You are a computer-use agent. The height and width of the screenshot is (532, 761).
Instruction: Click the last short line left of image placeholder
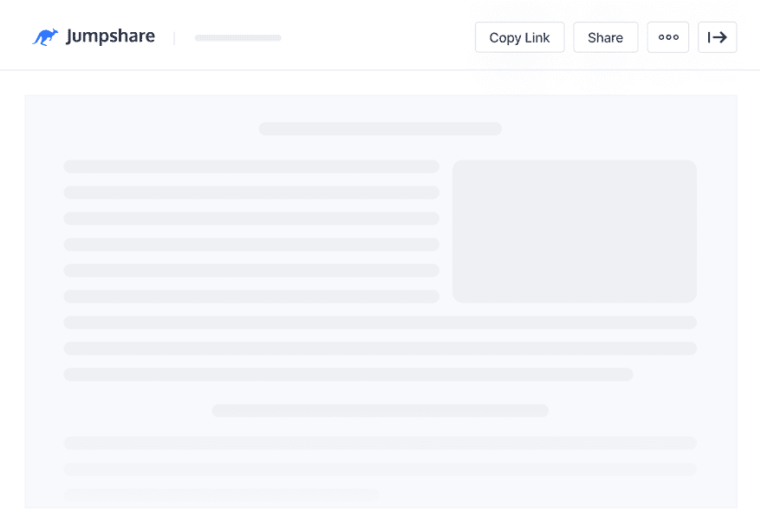tap(251, 296)
